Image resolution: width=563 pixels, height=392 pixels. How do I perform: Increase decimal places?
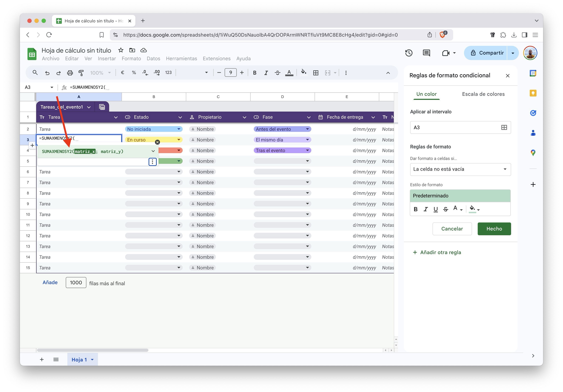(x=157, y=73)
